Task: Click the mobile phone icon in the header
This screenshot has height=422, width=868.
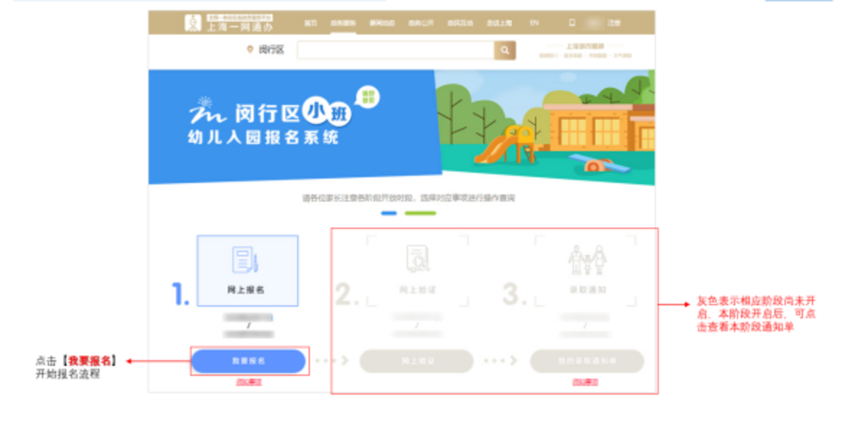Action: [x=571, y=22]
